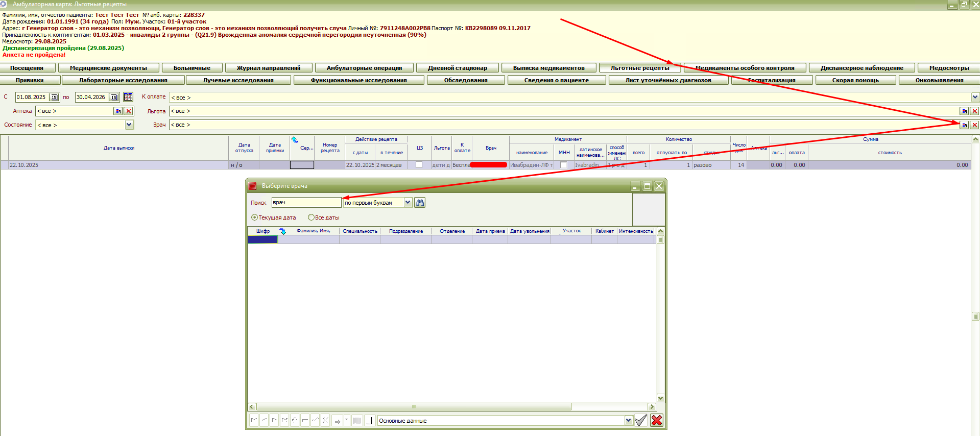Open the Основные данные dropdown
Image resolution: width=980 pixels, height=436 pixels.
click(628, 421)
